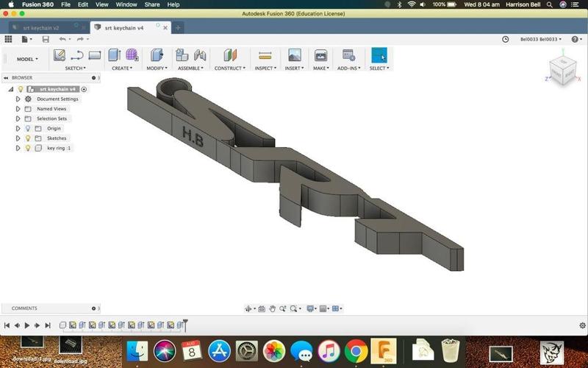Activate the blue Select tool icon
Image resolution: width=588 pixels, height=368 pixels.
point(379,55)
